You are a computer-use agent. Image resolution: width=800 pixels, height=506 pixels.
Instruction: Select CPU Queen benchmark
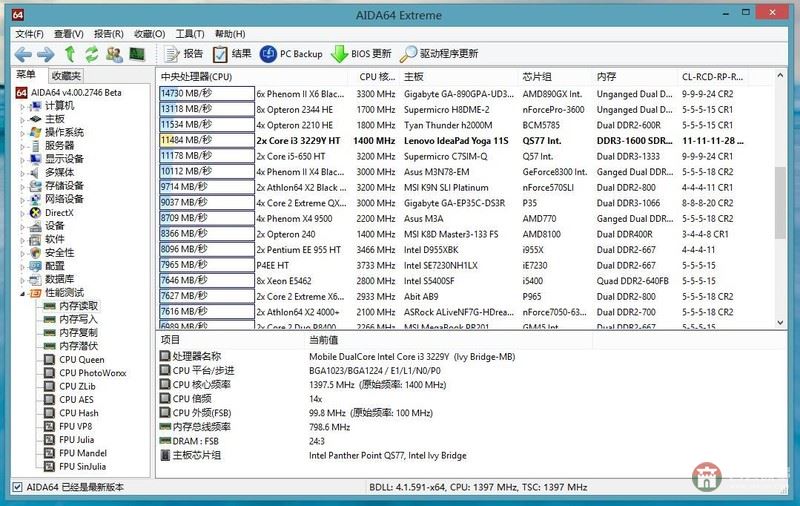point(82,359)
